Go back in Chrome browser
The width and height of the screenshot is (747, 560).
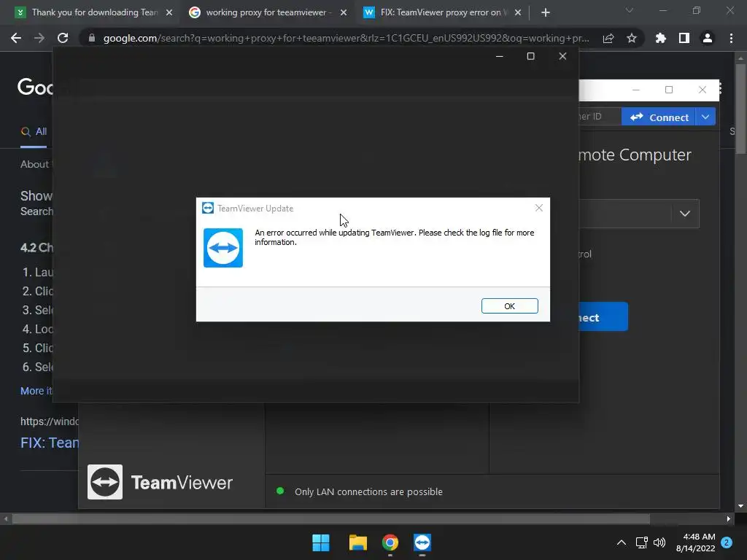coord(16,38)
